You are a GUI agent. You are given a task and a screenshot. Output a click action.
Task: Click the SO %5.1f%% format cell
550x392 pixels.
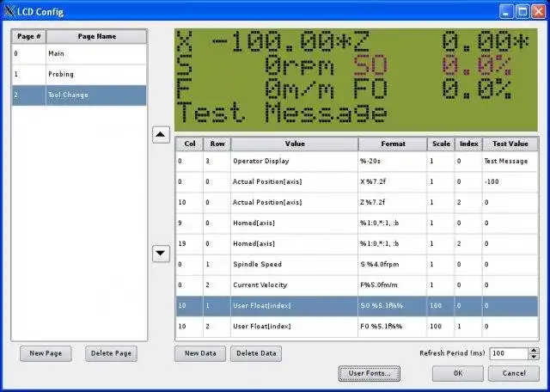(x=392, y=306)
